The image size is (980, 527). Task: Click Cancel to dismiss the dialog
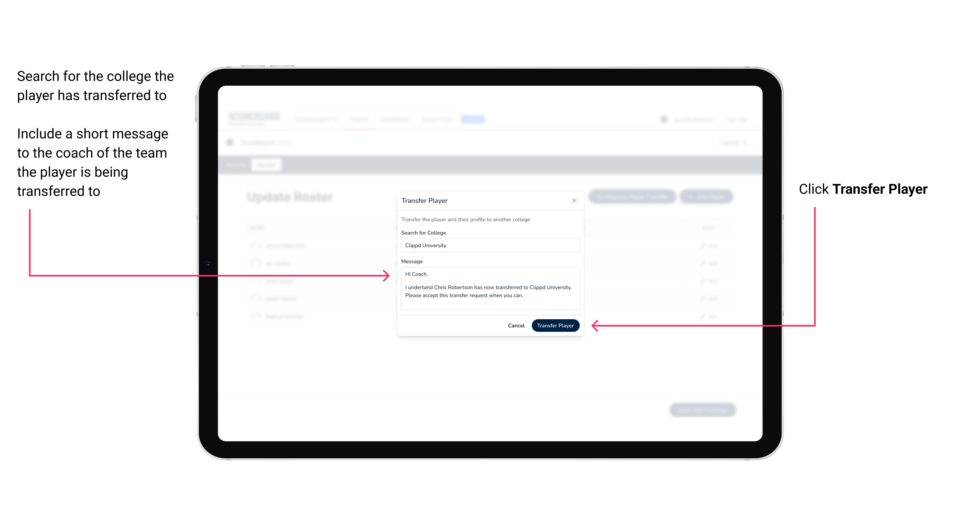pyautogui.click(x=517, y=325)
